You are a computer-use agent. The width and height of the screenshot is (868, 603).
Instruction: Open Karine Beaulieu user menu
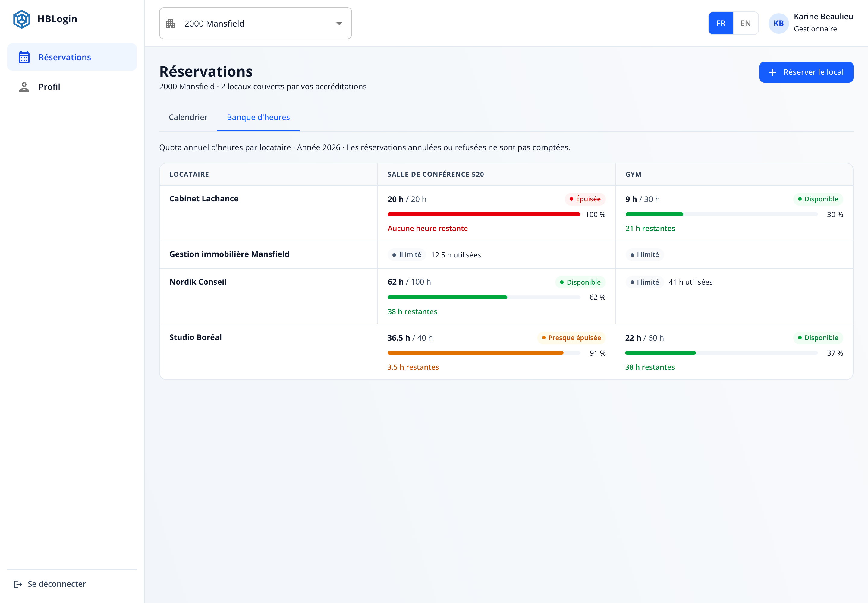click(x=811, y=23)
